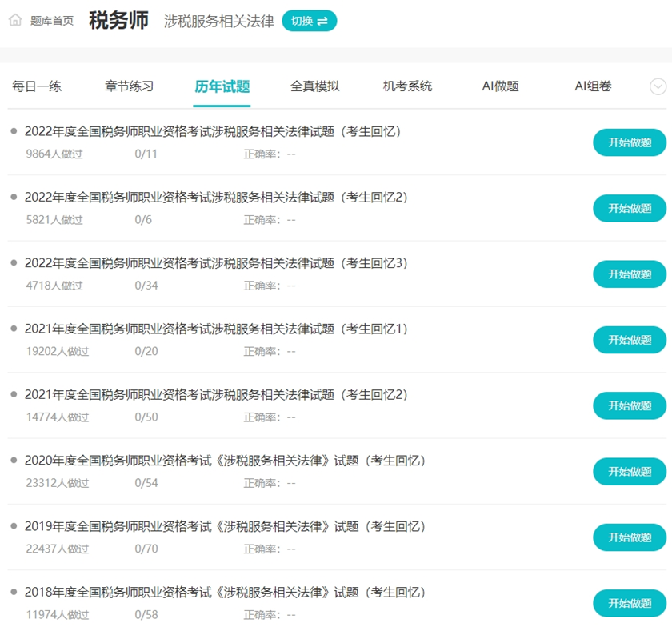Open the 章节练习 tab
Image resolution: width=672 pixels, height=627 pixels.
click(x=128, y=85)
